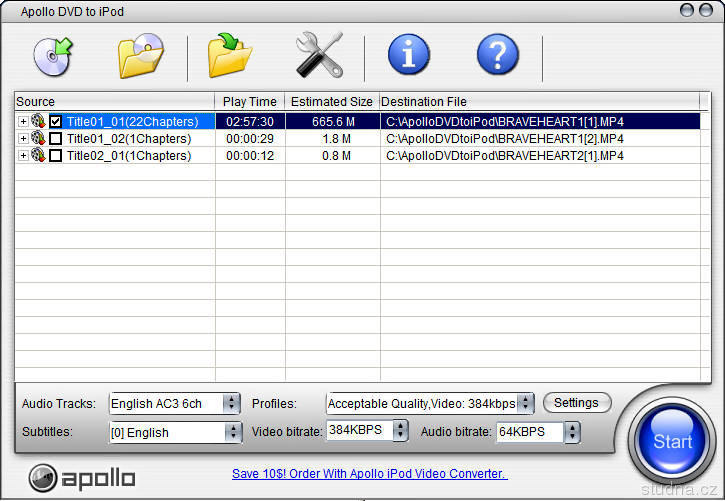Expand the Title01_01 tree node

tap(23, 122)
